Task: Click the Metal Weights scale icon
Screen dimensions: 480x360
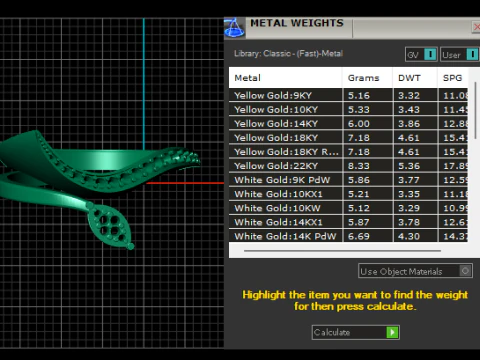Action: 234,28
